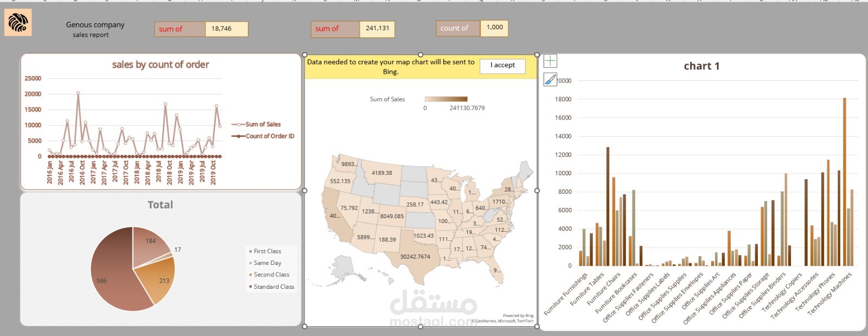Click the chart 1 title
The height and width of the screenshot is (336, 868).
[701, 66]
